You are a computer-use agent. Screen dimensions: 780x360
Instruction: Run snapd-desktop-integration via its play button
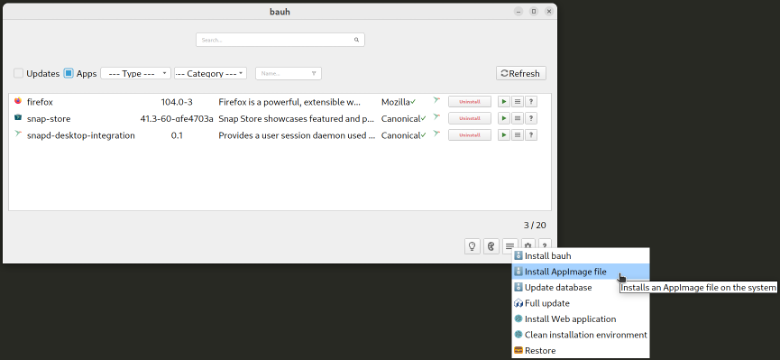coord(503,135)
